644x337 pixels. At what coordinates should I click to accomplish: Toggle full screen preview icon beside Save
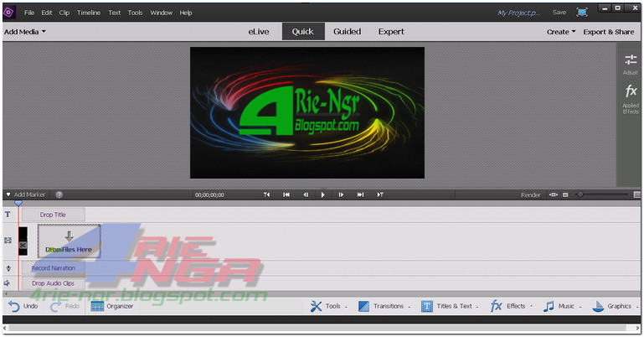[x=582, y=13]
